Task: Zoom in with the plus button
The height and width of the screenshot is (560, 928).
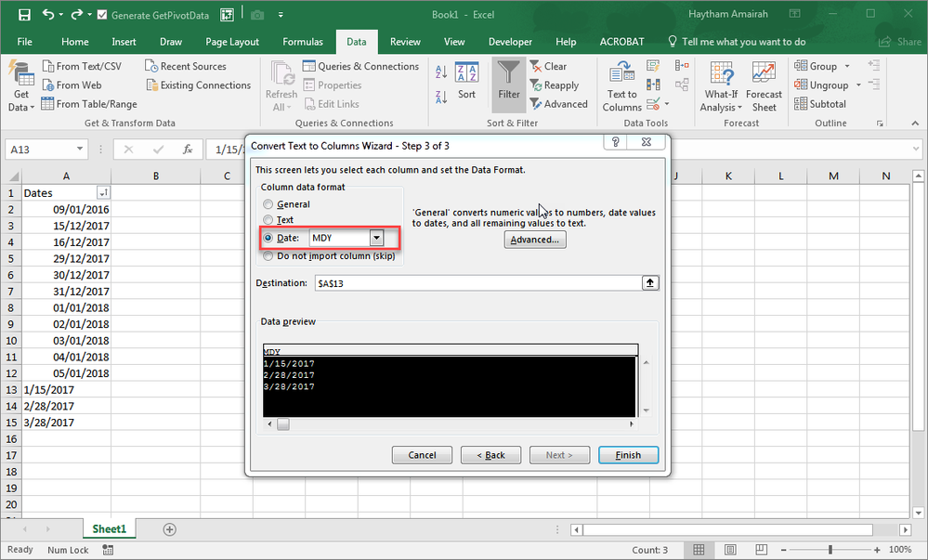Action: (x=877, y=550)
